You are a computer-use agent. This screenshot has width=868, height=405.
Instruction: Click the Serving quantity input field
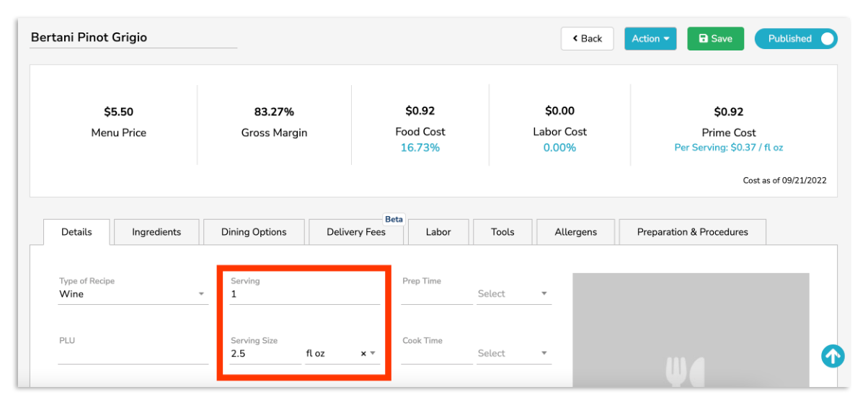click(304, 295)
